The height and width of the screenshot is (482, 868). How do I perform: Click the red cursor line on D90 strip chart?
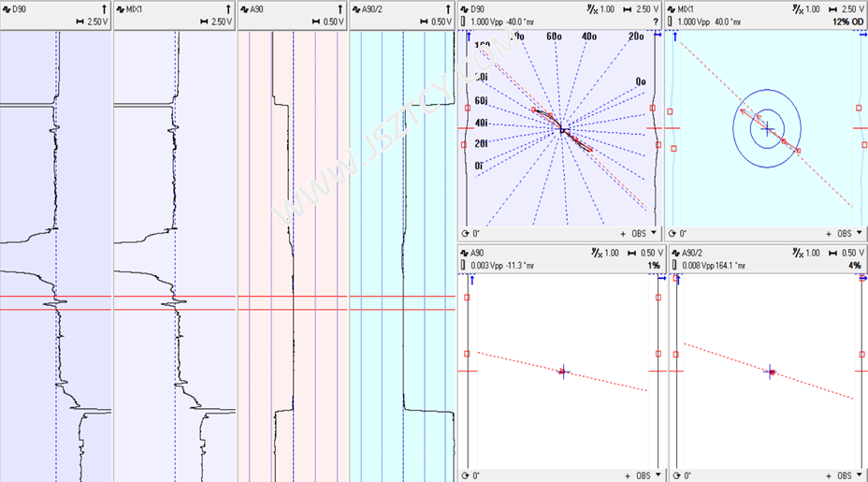point(28,298)
